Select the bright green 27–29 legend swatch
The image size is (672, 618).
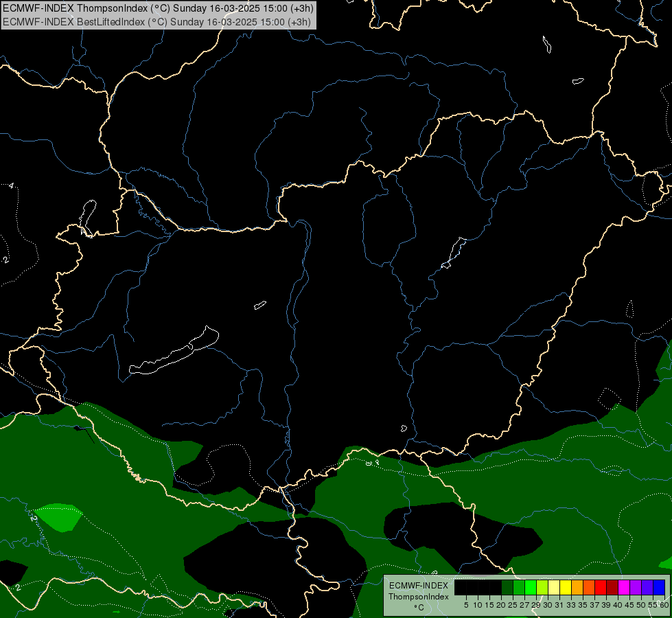tap(531, 587)
